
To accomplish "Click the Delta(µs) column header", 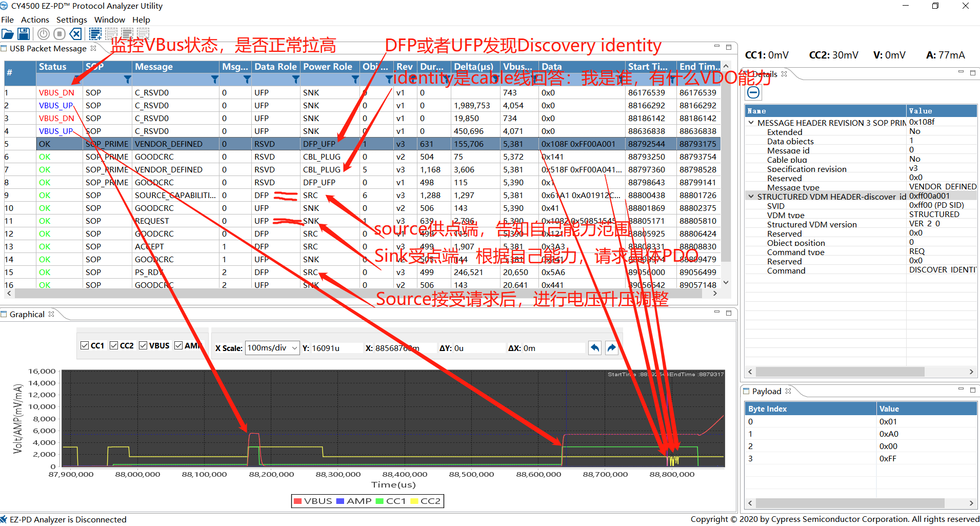I will [x=475, y=67].
